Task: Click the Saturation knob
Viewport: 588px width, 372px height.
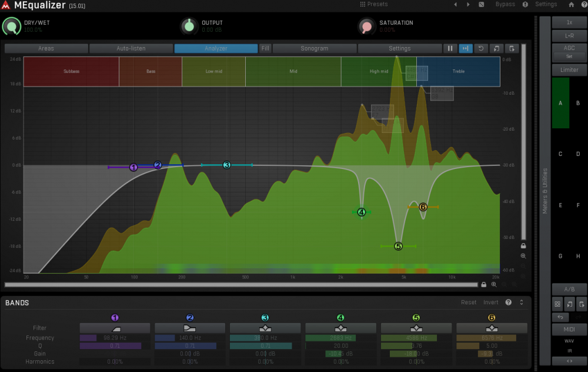Action: [367, 26]
